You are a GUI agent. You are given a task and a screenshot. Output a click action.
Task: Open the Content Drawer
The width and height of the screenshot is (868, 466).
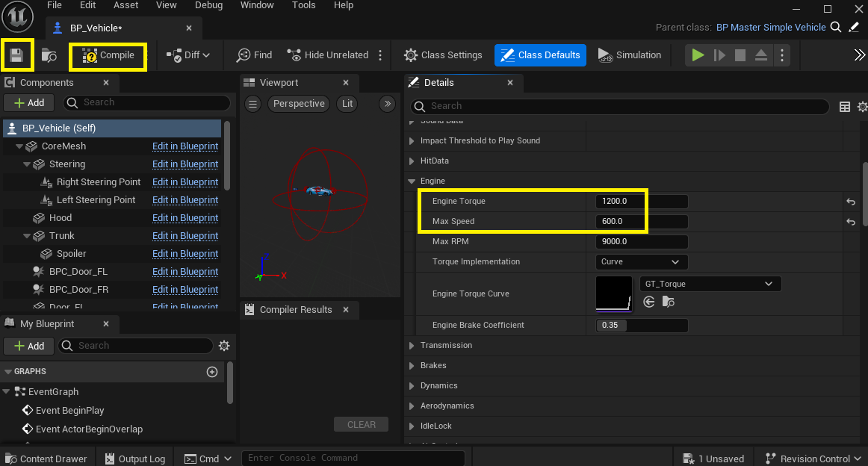pyautogui.click(x=46, y=459)
